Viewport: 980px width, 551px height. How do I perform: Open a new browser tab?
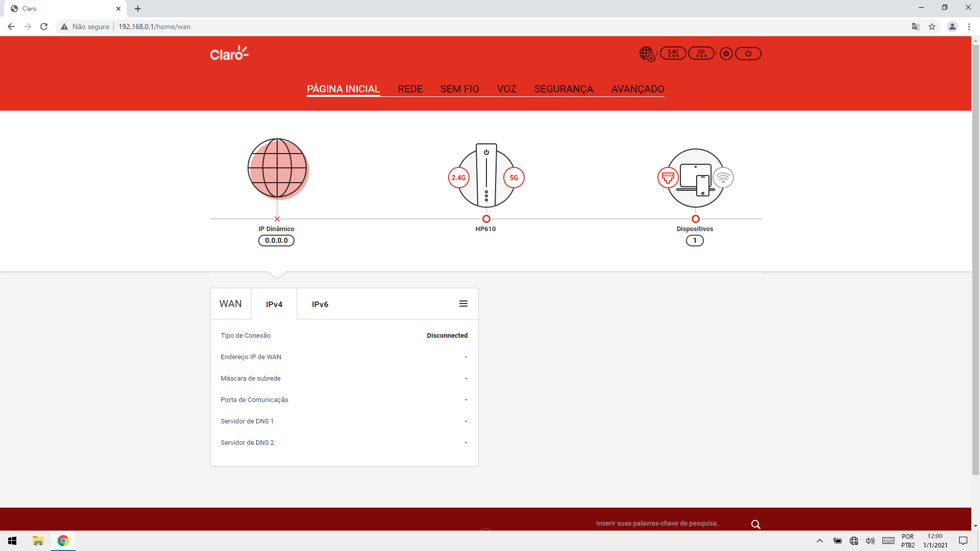(138, 9)
